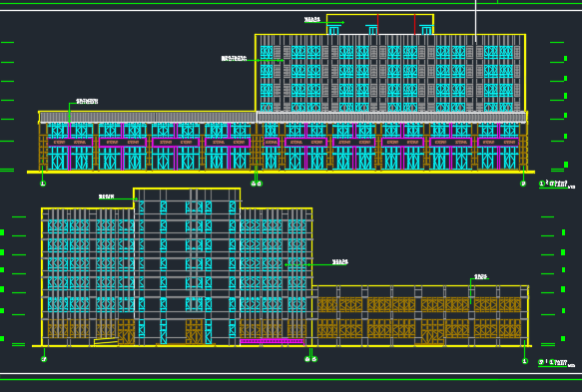582x392 pixels.
Task: Click the upper elevation drawing title text
Action: (553, 184)
